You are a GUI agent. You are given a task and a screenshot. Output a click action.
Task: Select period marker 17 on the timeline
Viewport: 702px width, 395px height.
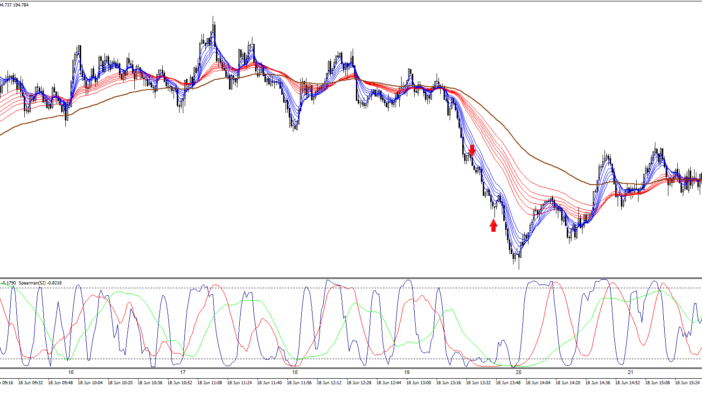tap(183, 373)
